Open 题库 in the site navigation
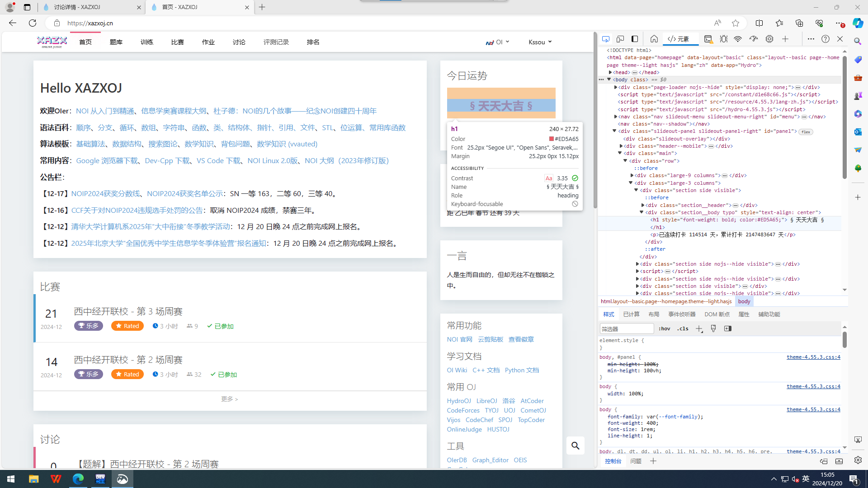Image resolution: width=868 pixels, height=488 pixels. tap(116, 42)
